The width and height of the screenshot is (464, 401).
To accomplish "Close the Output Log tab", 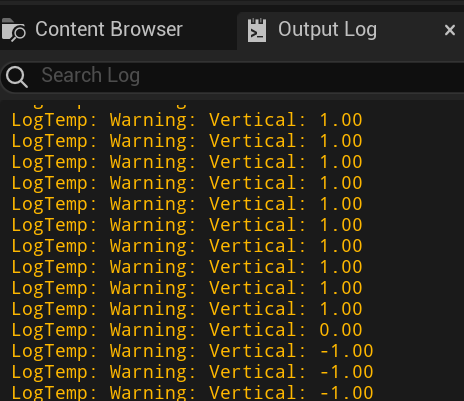I will [450, 30].
